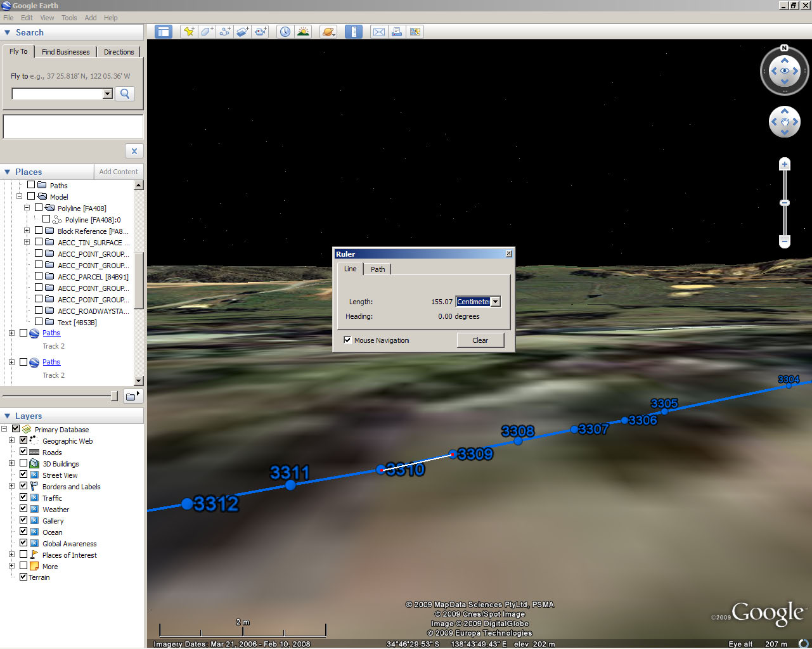The image size is (812, 649).
Task: Disable the Roads layer checkbox
Action: point(23,452)
